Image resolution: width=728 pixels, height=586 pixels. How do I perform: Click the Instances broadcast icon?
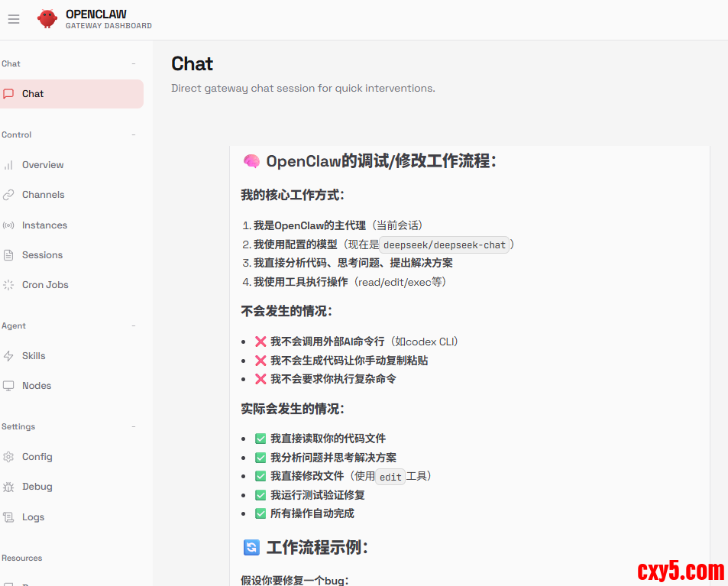(8, 225)
